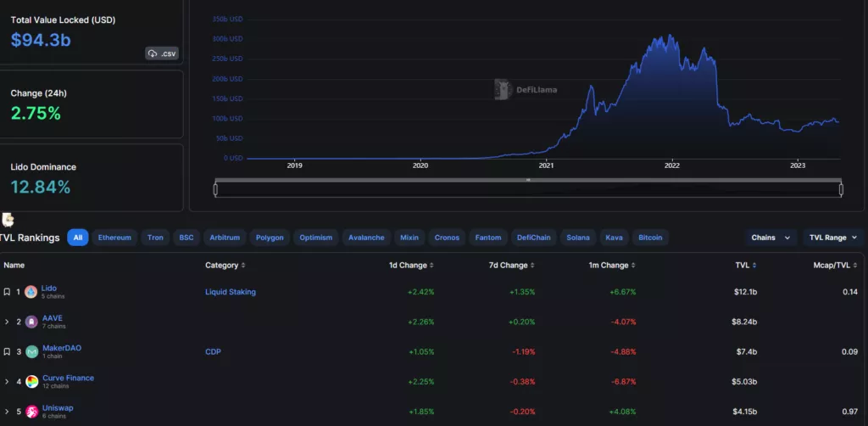
Task: Click the Uniswap protocol logo
Action: [x=32, y=411]
